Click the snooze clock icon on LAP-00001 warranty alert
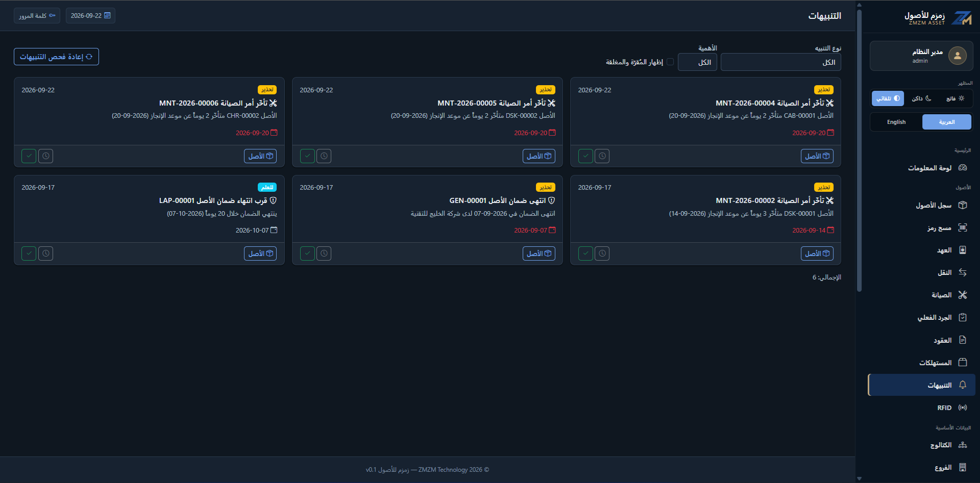The width and height of the screenshot is (980, 483). click(x=46, y=253)
